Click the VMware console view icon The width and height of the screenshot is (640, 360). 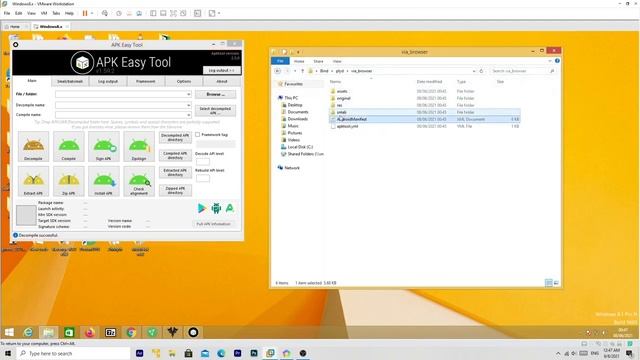[198, 13]
